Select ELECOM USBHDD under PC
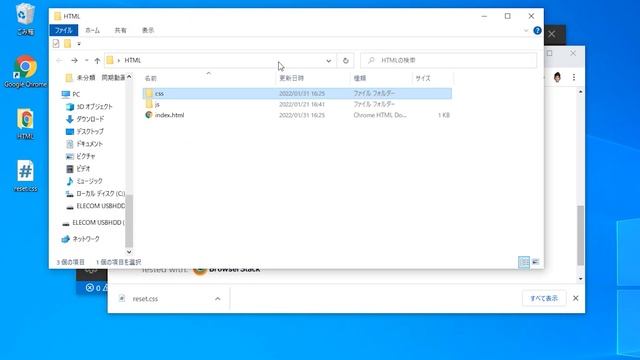 click(95, 206)
